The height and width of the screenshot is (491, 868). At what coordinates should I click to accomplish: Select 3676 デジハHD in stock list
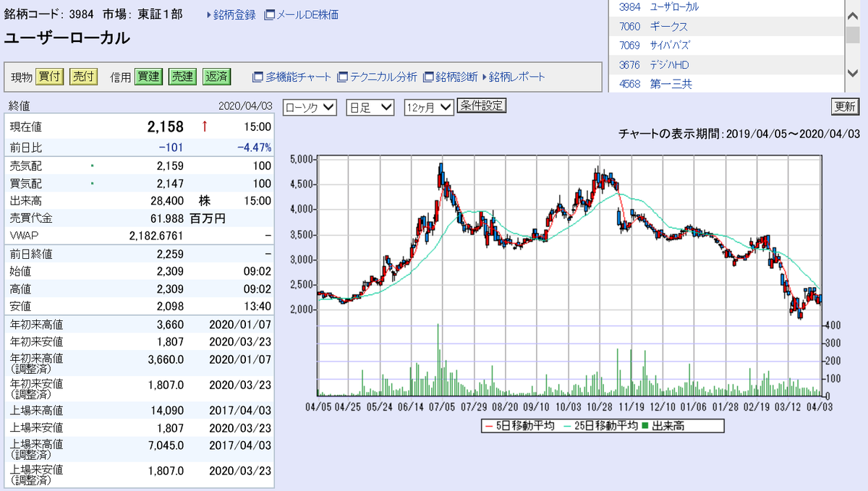coord(726,65)
